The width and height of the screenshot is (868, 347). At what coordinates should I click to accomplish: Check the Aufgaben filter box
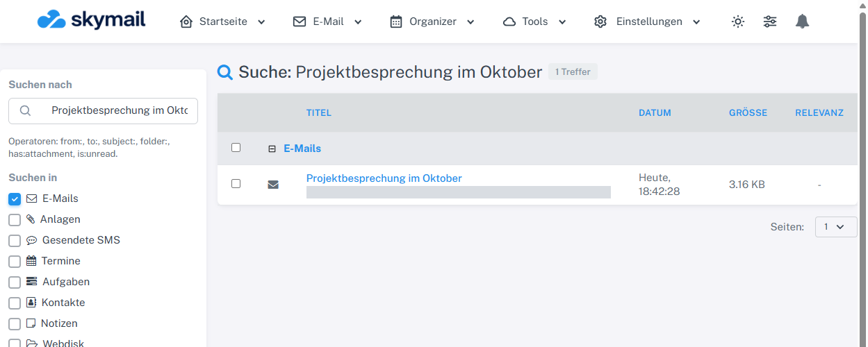point(15,282)
